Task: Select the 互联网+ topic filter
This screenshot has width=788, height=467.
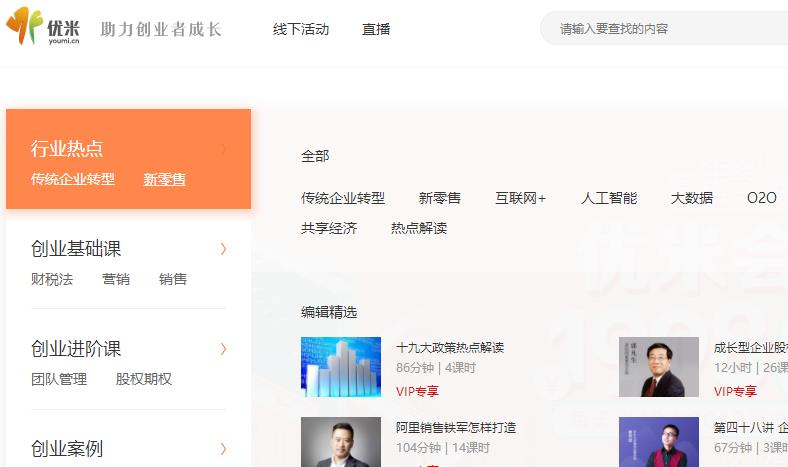Action: tap(521, 198)
